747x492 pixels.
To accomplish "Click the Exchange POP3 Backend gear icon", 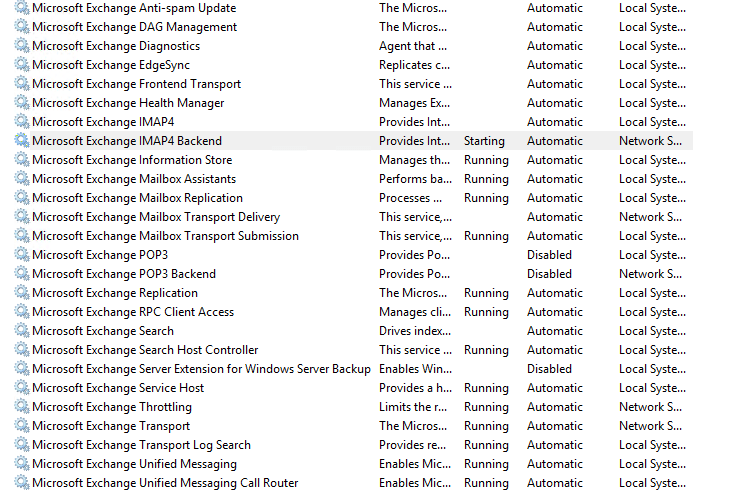I will click(22, 274).
